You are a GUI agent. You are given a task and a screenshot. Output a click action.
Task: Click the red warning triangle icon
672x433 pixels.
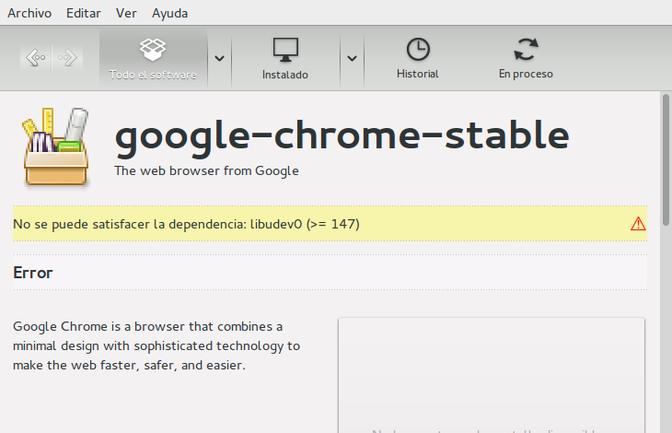click(x=638, y=224)
